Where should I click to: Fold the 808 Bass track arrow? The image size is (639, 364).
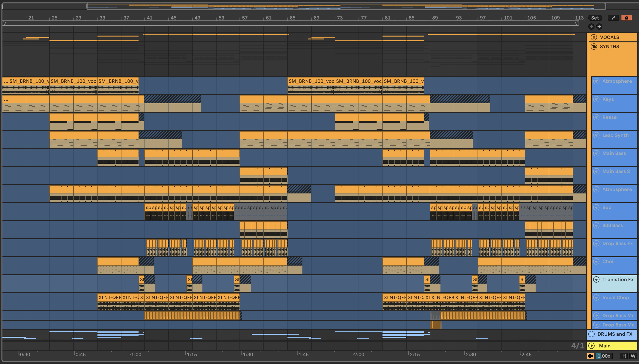[x=596, y=226]
